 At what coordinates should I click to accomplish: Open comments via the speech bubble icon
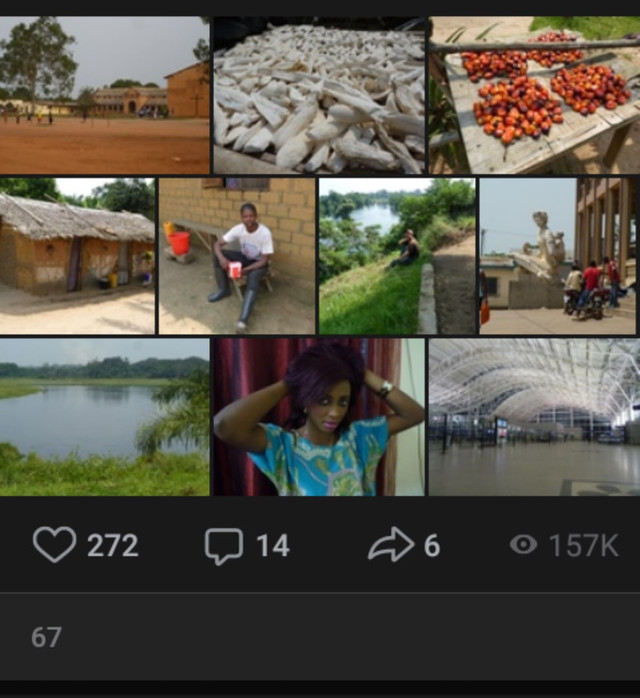click(x=223, y=545)
